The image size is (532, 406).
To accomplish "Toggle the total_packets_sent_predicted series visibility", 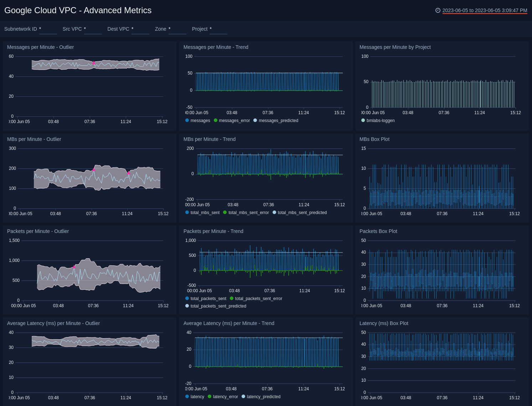I will (187, 306).
